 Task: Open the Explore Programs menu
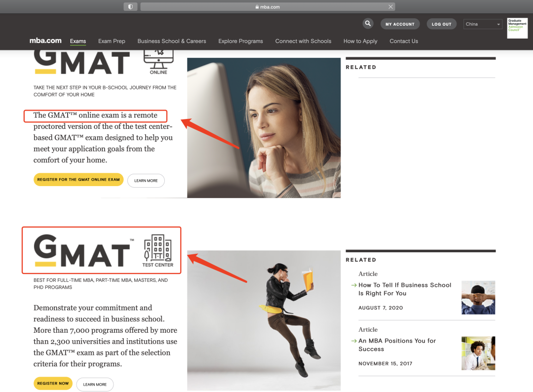click(x=241, y=41)
